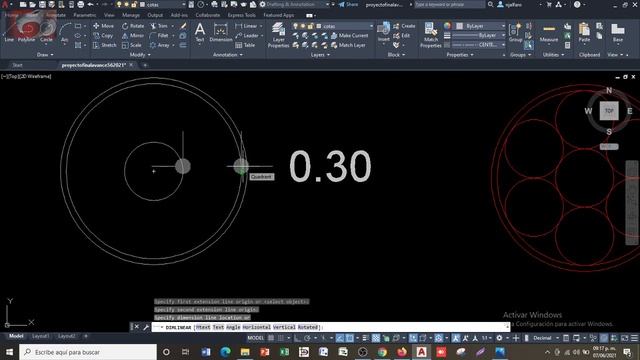640x360 pixels.
Task: Expand the Modify panel
Action: [x=140, y=55]
